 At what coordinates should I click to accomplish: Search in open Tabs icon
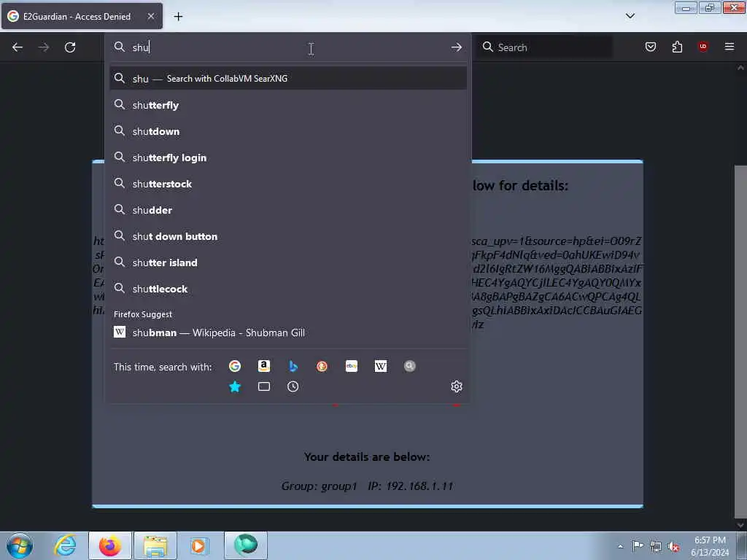264,386
